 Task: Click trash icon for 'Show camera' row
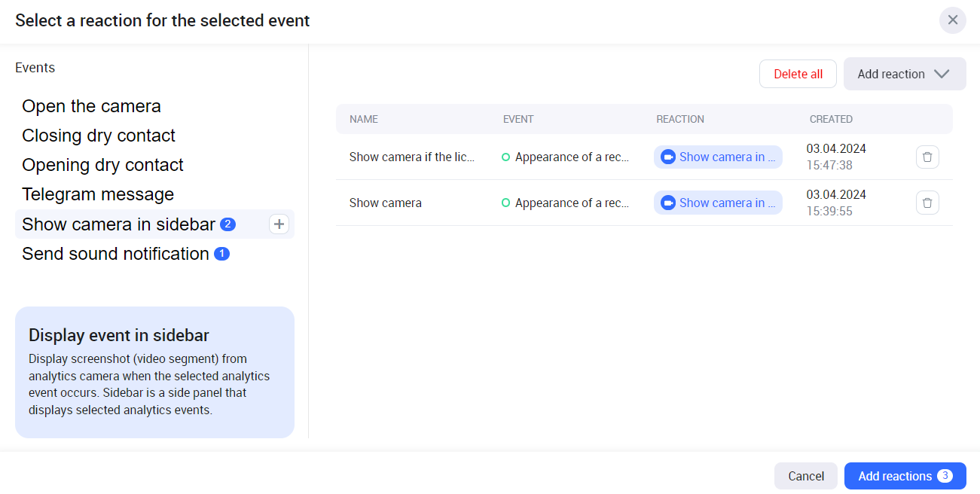[x=927, y=203]
